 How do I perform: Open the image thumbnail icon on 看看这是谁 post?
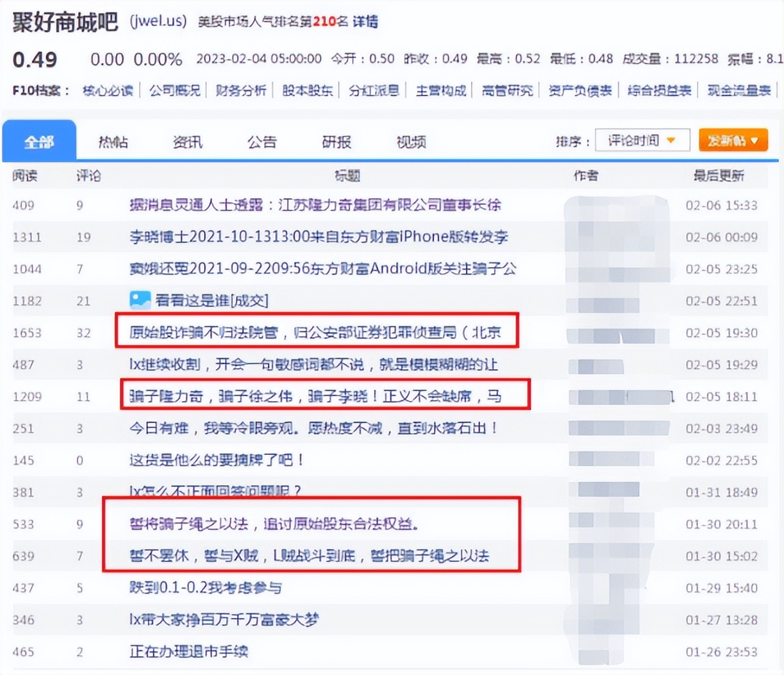pyautogui.click(x=140, y=300)
